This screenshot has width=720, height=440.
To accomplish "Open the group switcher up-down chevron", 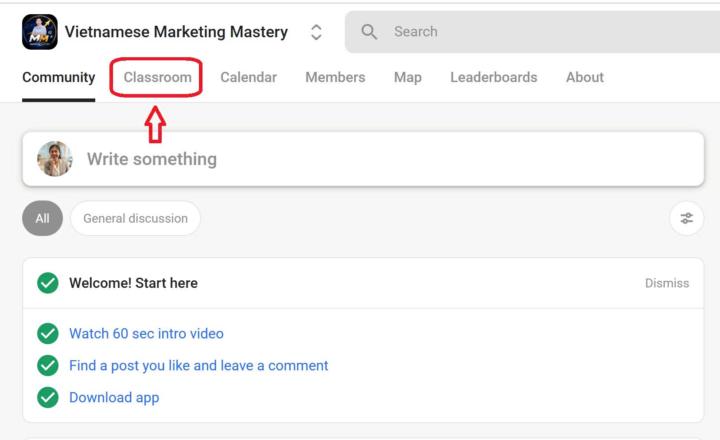I will pos(316,32).
